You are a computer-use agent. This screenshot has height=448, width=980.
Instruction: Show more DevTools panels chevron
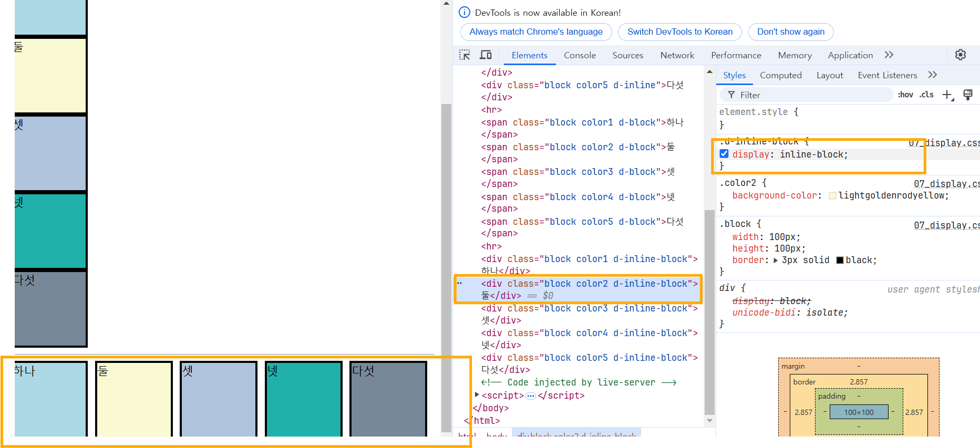tap(889, 55)
